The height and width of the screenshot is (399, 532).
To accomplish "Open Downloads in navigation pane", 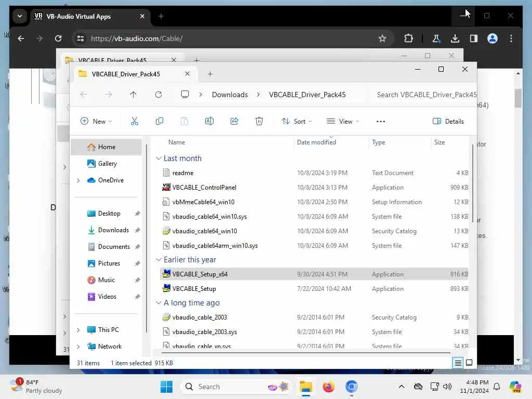I will tap(106, 230).
